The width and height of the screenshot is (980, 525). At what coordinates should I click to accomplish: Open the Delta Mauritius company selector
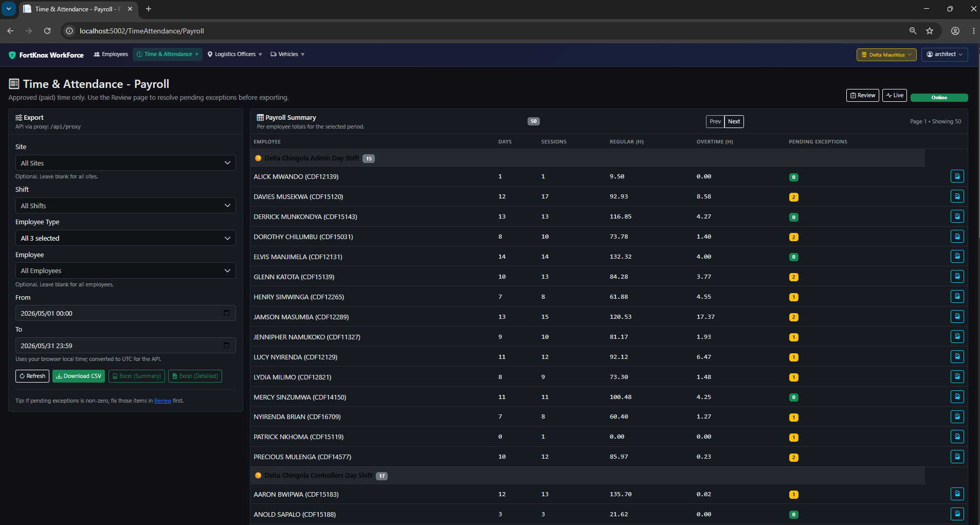(x=886, y=55)
